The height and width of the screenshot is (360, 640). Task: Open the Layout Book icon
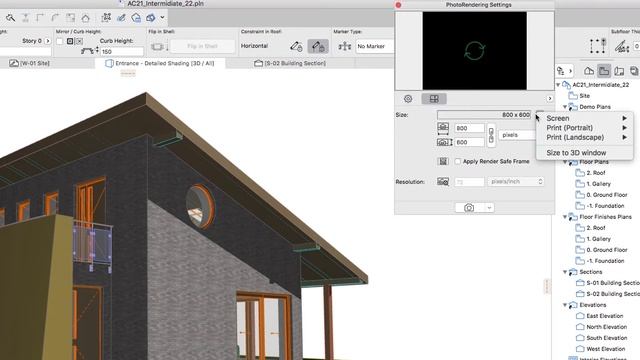(619, 71)
